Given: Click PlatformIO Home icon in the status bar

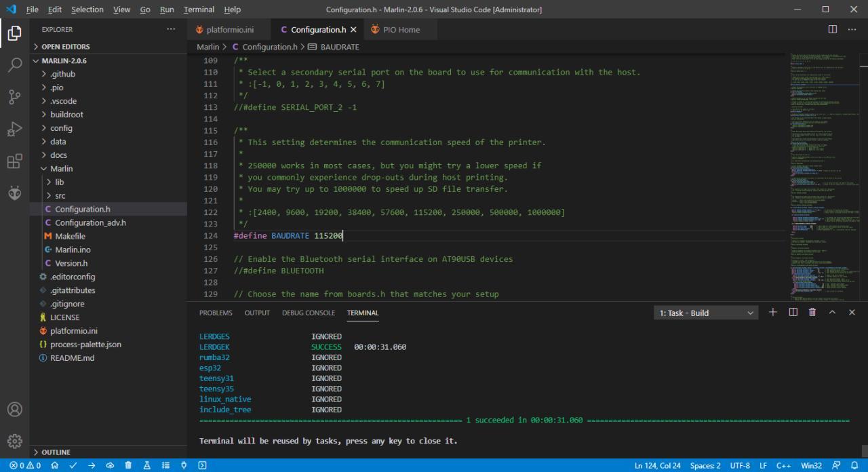Looking at the screenshot, I should 54,466.
